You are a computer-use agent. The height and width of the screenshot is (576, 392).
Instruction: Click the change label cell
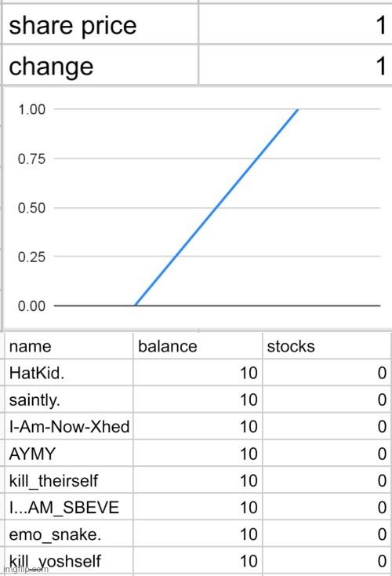tap(100, 65)
